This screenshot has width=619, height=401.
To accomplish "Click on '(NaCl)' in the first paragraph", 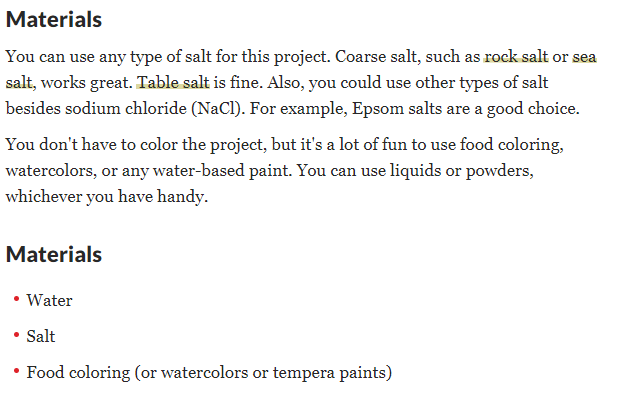I will click(218, 109).
